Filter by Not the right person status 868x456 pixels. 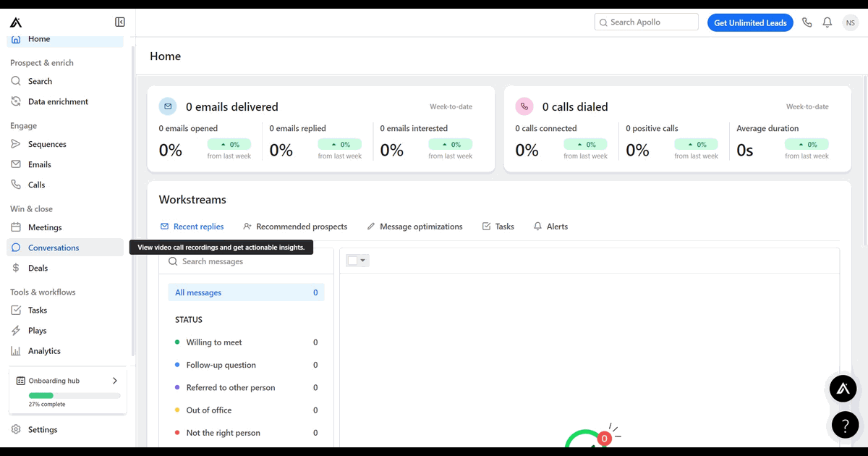246,433
